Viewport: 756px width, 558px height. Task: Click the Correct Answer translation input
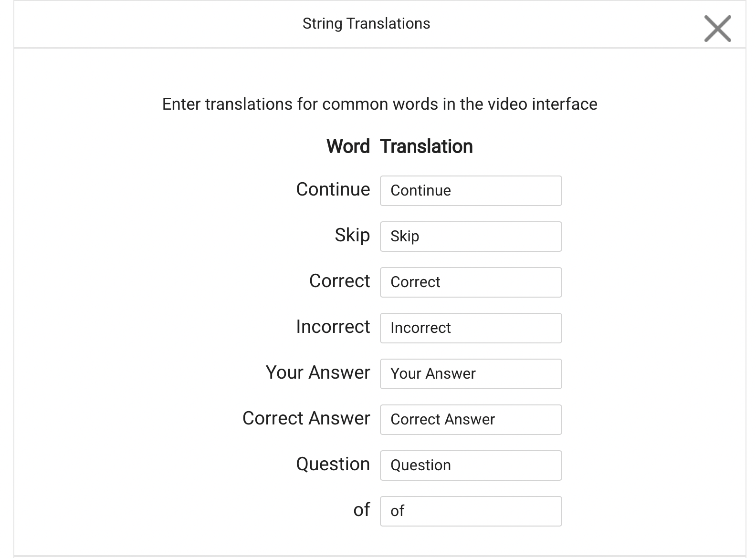471,420
